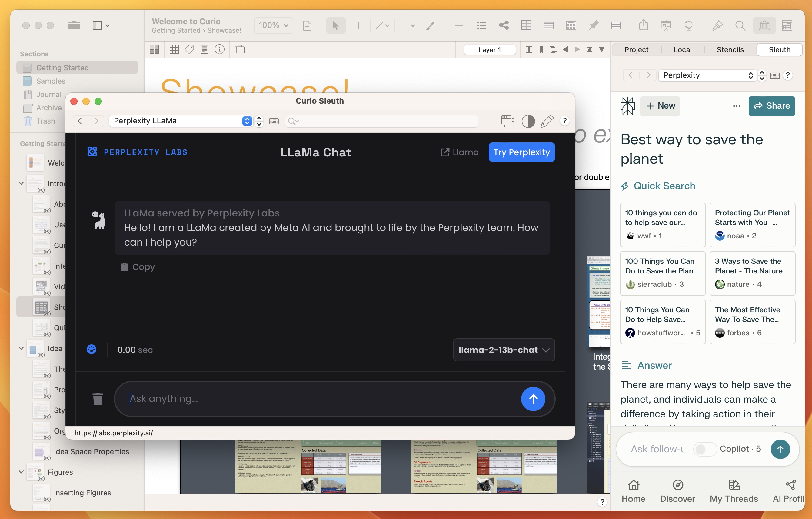
Task: Switch to the Stencils tab
Action: pyautogui.click(x=730, y=50)
